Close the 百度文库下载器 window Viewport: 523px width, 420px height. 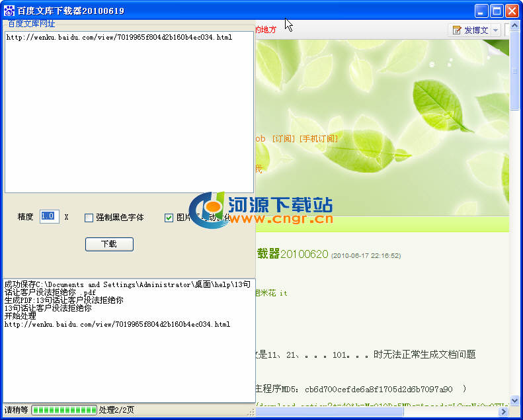pyautogui.click(x=512, y=11)
